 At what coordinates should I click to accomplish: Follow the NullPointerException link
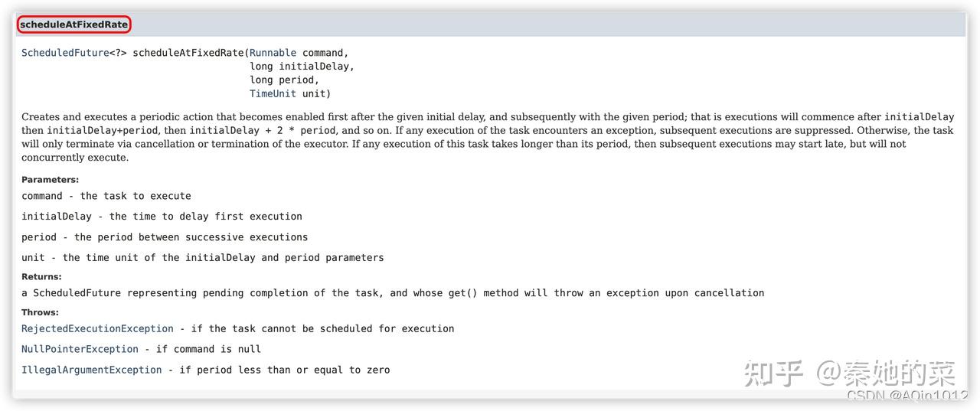[80, 349]
